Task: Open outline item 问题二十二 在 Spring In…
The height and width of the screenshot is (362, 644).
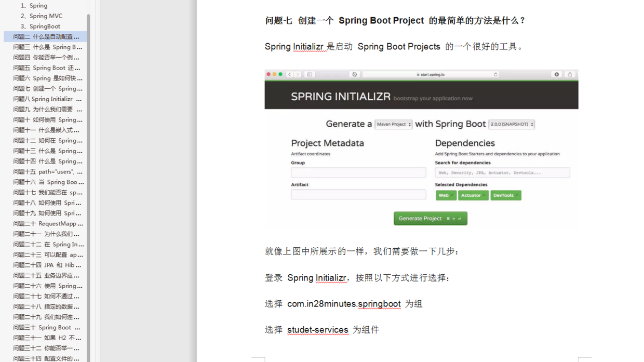Action: 48,244
